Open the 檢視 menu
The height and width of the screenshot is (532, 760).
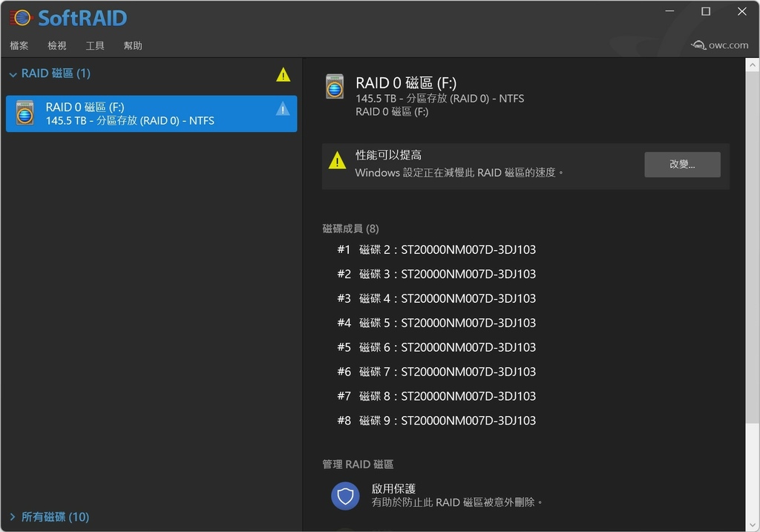point(56,45)
